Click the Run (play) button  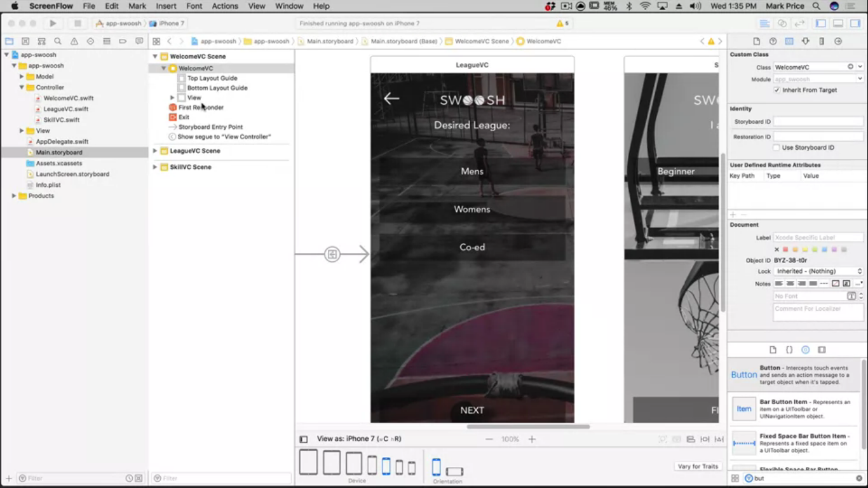coord(53,24)
